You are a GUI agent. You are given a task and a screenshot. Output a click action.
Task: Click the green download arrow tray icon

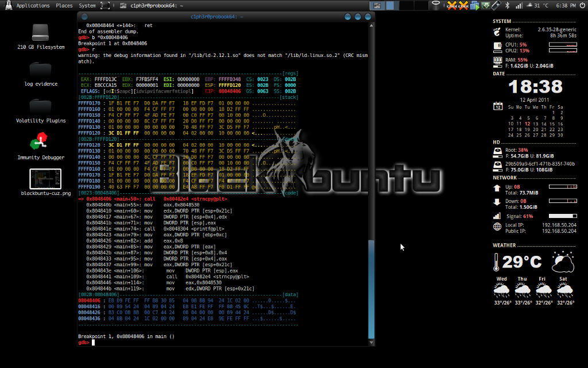tap(486, 6)
